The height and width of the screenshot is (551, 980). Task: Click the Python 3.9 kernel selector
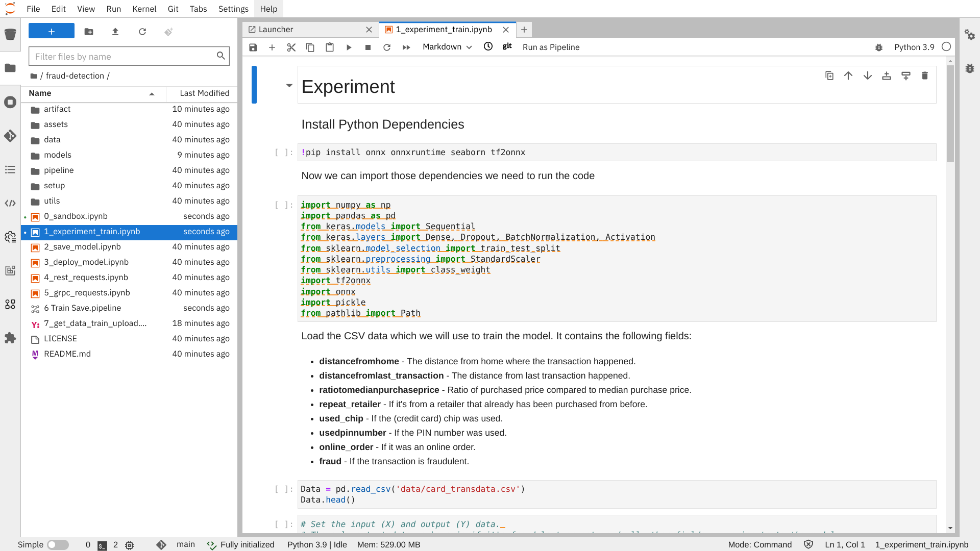click(x=914, y=47)
